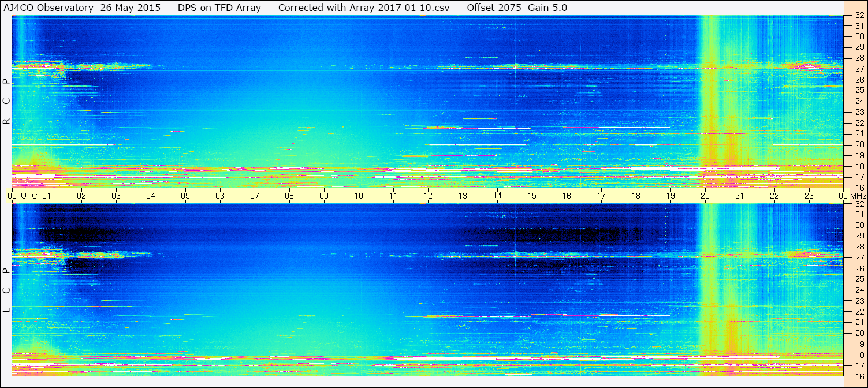Select the 07 hour marker on time axis
This screenshot has height=388, width=868.
point(255,196)
